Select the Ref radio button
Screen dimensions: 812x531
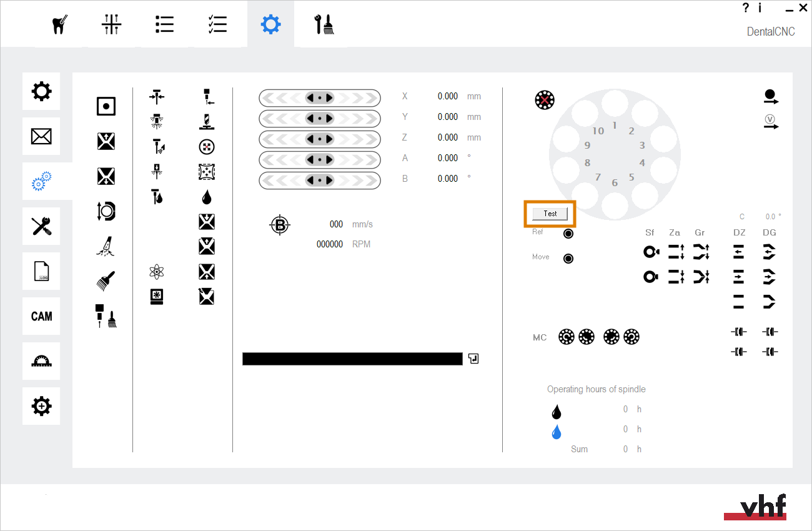pyautogui.click(x=568, y=234)
